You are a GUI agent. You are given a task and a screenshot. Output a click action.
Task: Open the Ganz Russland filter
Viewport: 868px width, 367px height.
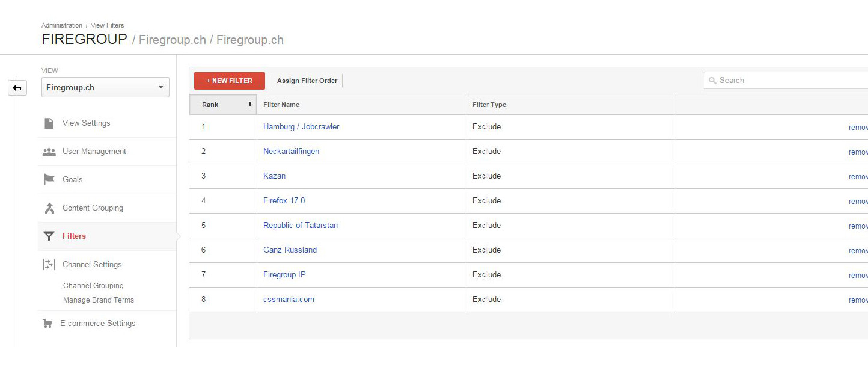[x=290, y=250]
